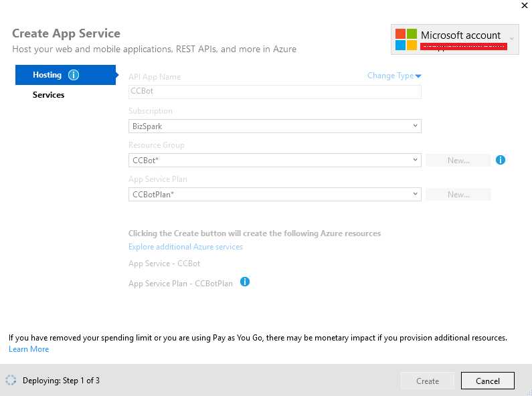Click the 'App Service Plan - CCBotPlan' text
The image size is (532, 396).
pos(181,284)
